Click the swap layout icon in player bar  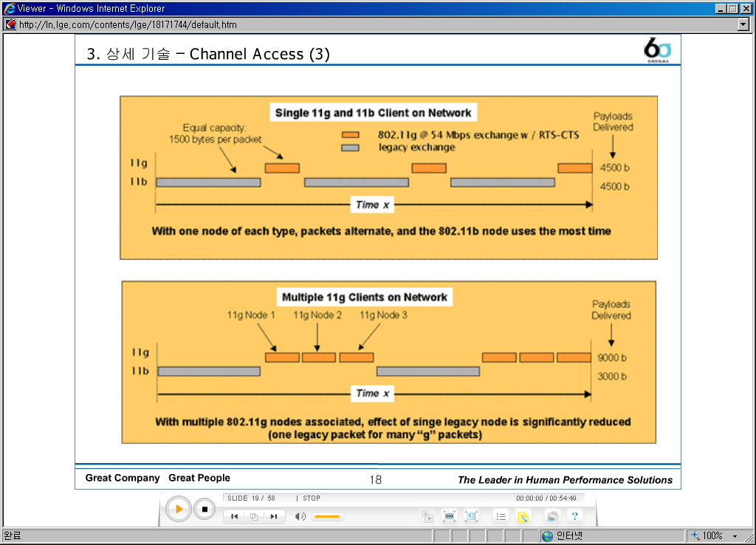[x=427, y=516]
